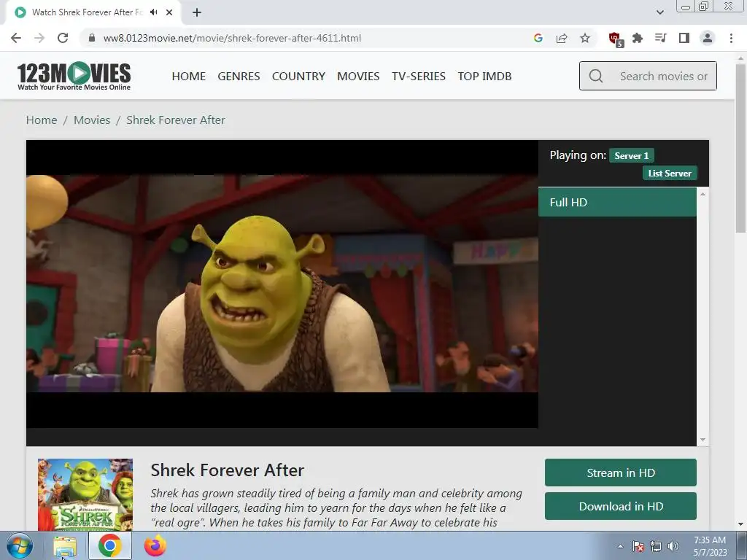Click the video player frame
This screenshot has width=747, height=560.
(x=282, y=284)
